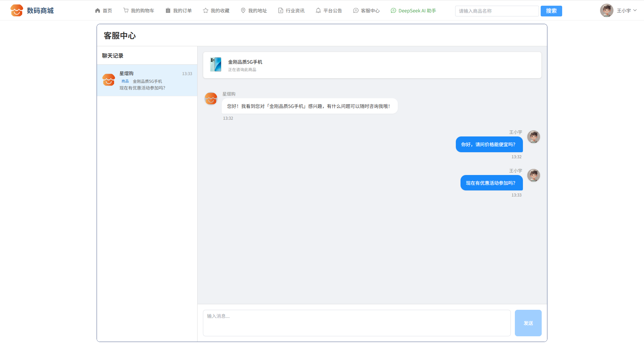Screen dimensions: 644x346
Task: Click the bell icon for 平台公告
Action: [318, 11]
